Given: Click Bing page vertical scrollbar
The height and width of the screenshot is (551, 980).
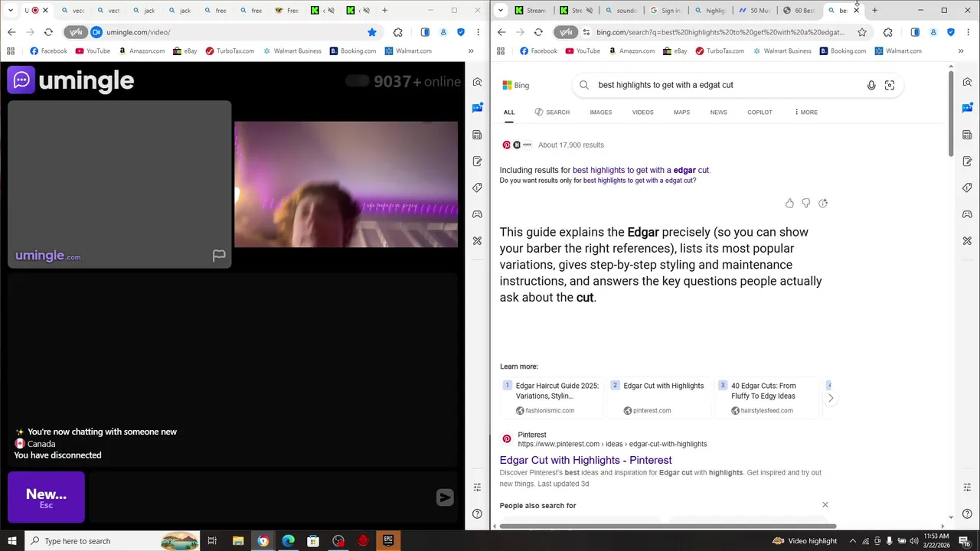Looking at the screenshot, I should point(951,115).
